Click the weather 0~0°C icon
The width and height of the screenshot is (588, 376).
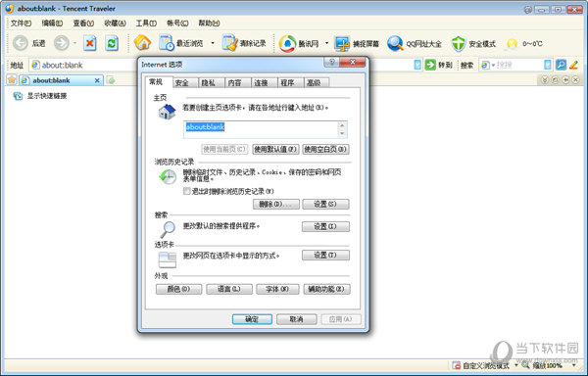click(512, 43)
